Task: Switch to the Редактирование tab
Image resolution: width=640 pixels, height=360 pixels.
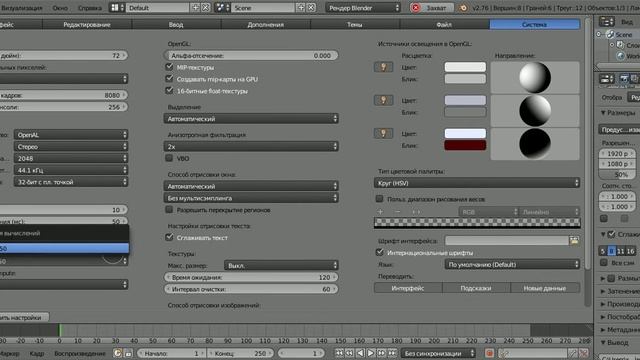Action: (87, 24)
